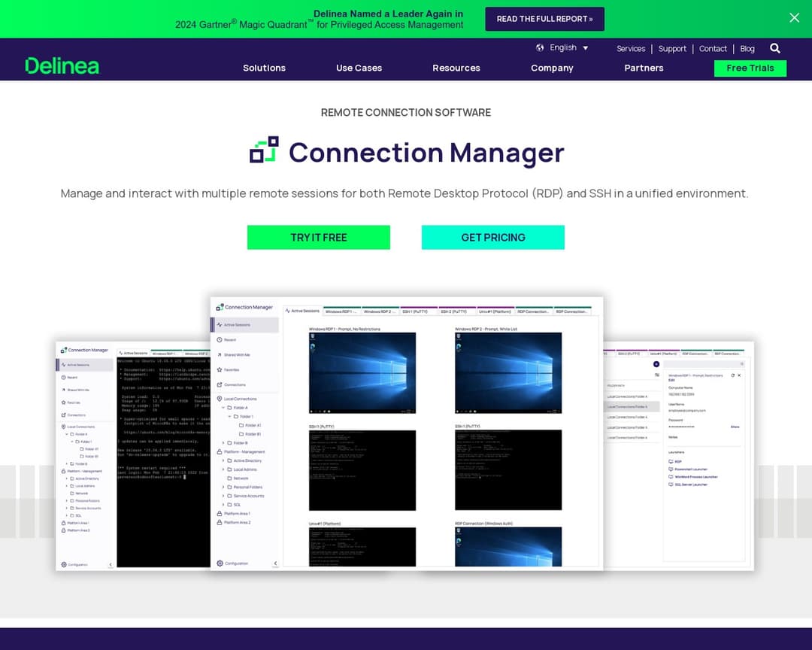The width and height of the screenshot is (812, 650).
Task: Click the GET PRICING button
Action: pyautogui.click(x=493, y=238)
